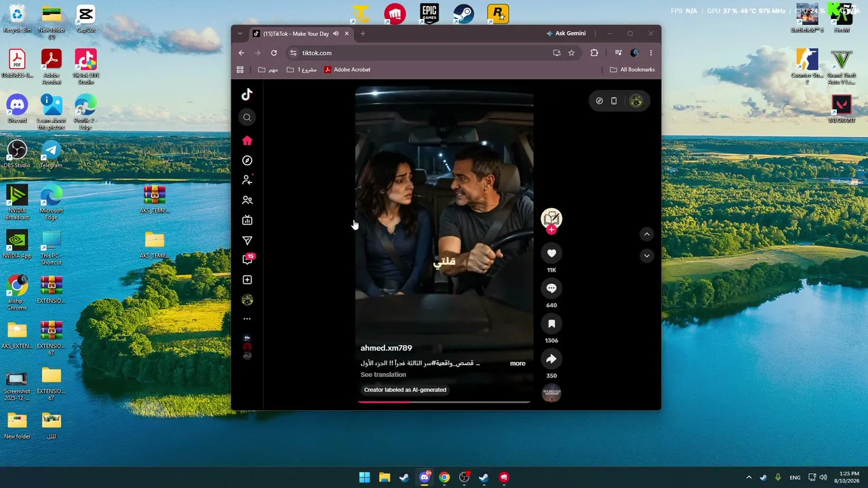
Task: Open TikTok search in the sidebar
Action: point(247,117)
